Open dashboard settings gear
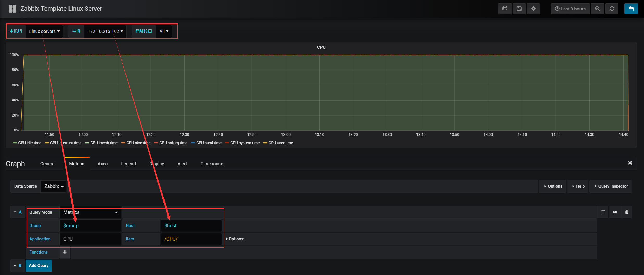 [533, 9]
